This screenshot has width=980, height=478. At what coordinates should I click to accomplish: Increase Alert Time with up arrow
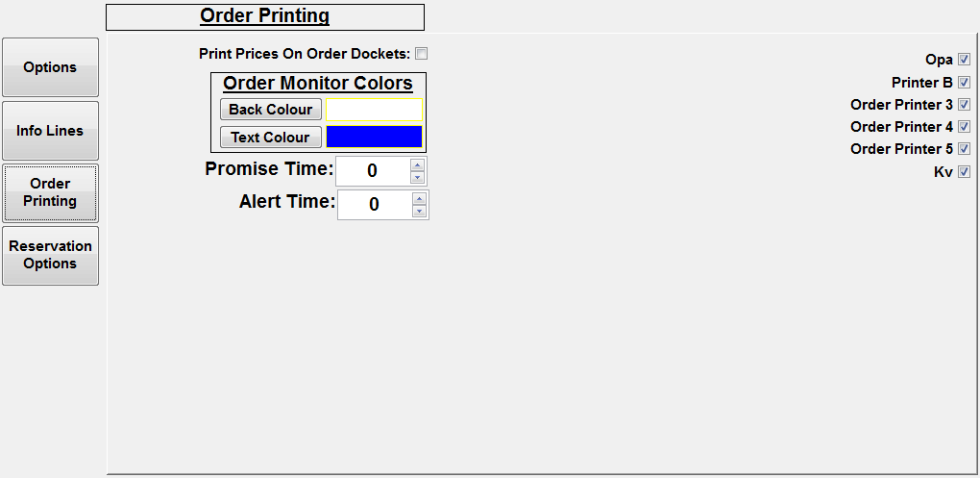(419, 199)
